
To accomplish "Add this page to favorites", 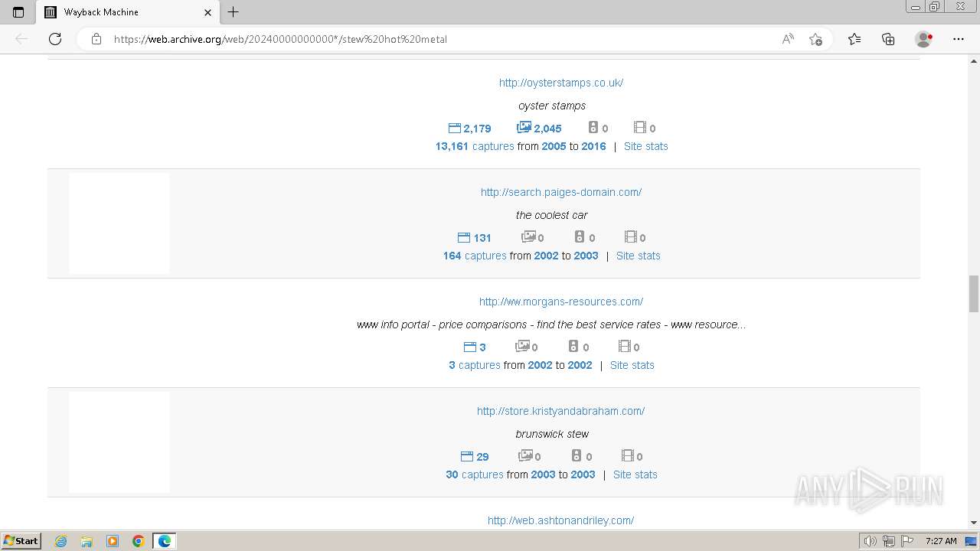I will pos(815,39).
